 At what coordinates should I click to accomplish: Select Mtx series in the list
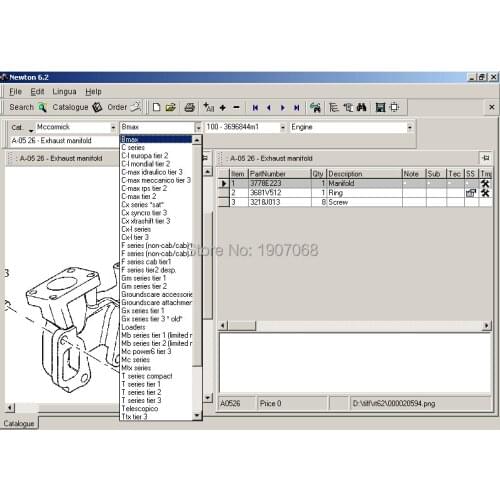point(156,368)
